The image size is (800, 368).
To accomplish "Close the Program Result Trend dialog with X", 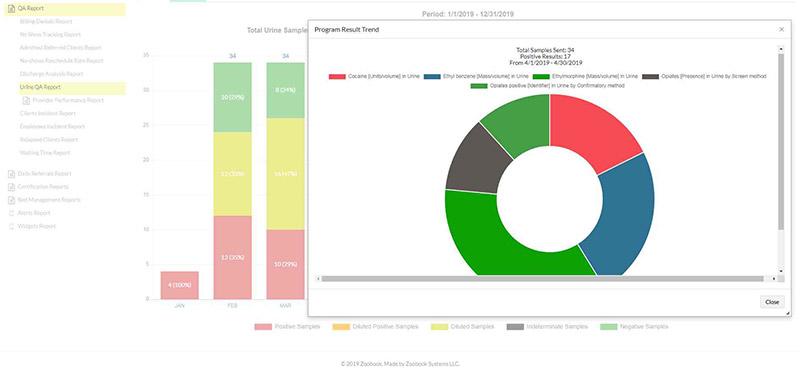I will [781, 30].
